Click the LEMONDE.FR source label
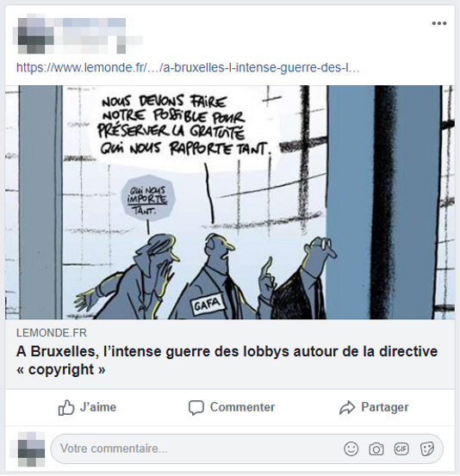 [52, 333]
